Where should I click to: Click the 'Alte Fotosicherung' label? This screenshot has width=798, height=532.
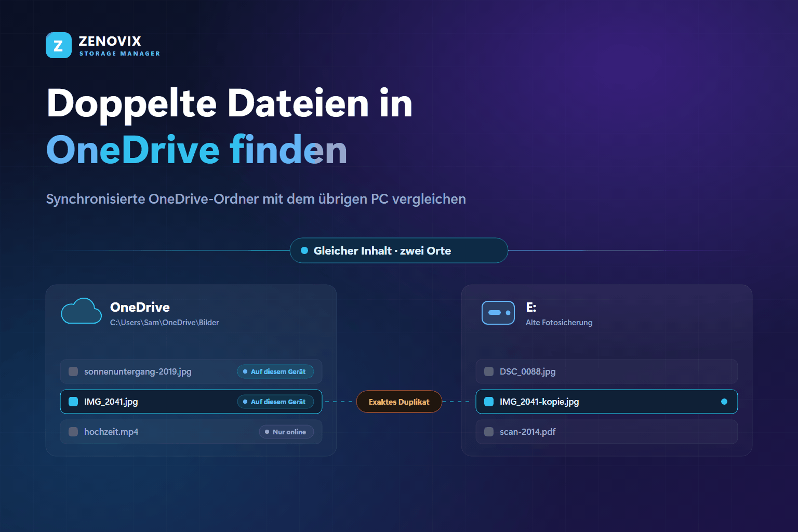[x=559, y=323]
